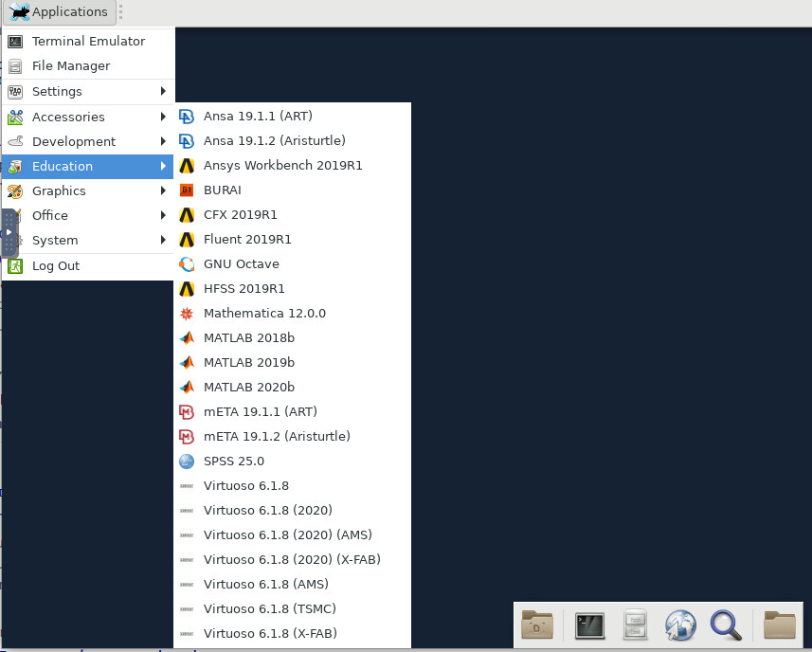
Task: Click the mETA 19.1.1 (ART) icon
Action: 187,411
